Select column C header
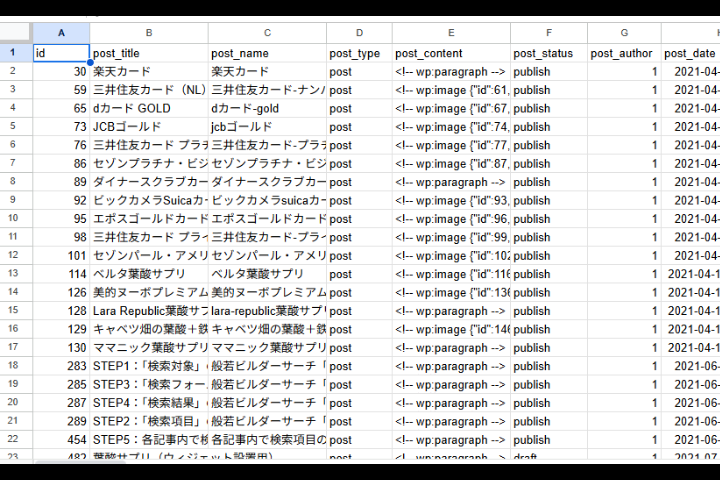The image size is (720, 480). pos(267,33)
